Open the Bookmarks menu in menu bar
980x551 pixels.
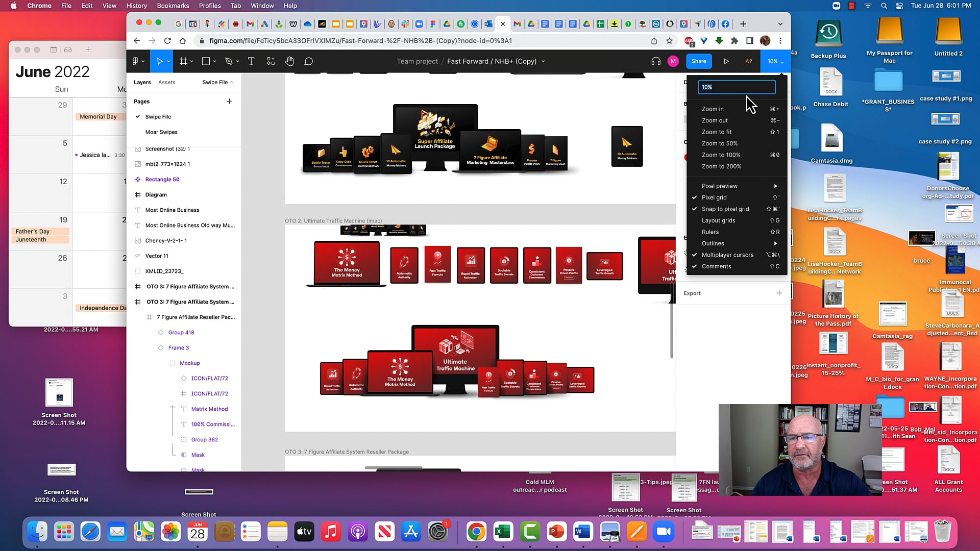pyautogui.click(x=173, y=6)
